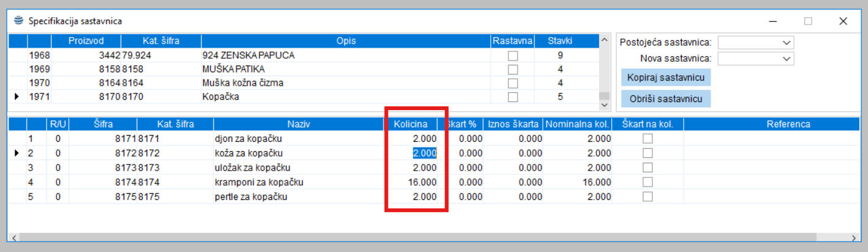Select the Kolicina column header
868x252 pixels.
[x=410, y=124]
